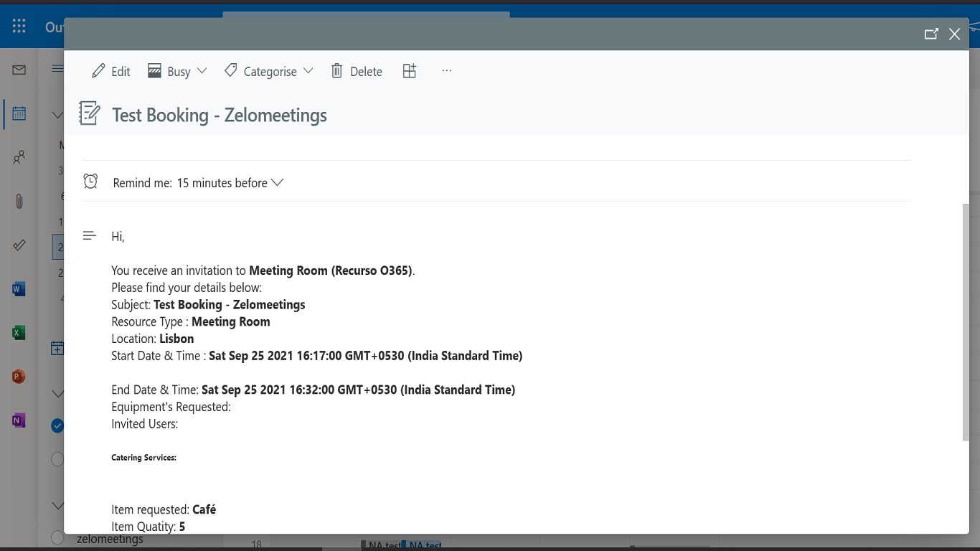This screenshot has height=551, width=980.
Task: Open People icon in left sidebar
Action: coord(19,157)
